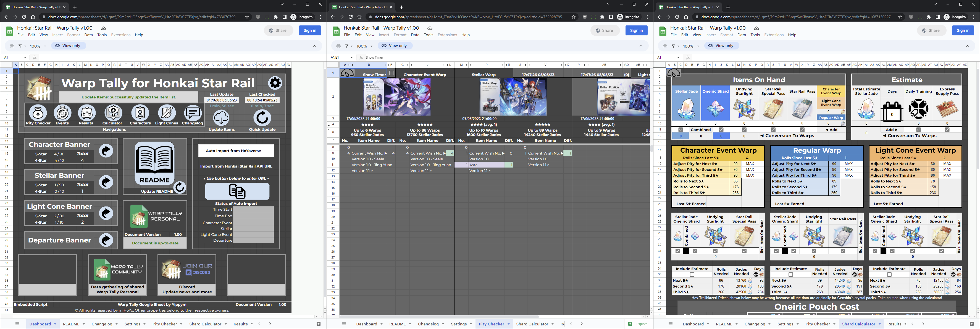This screenshot has height=329, width=980.
Task: Open the Dashboard tab dropdown arrow in left window
Action: (x=55, y=324)
